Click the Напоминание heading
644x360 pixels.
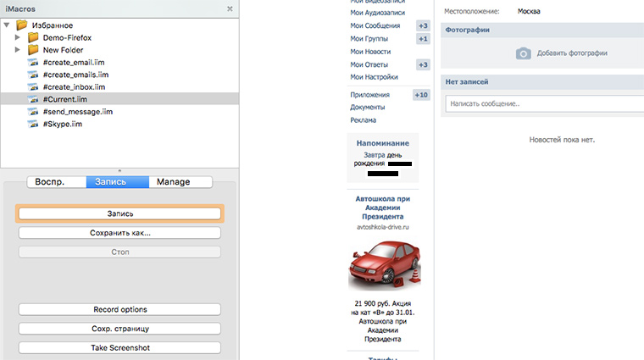pos(383,143)
